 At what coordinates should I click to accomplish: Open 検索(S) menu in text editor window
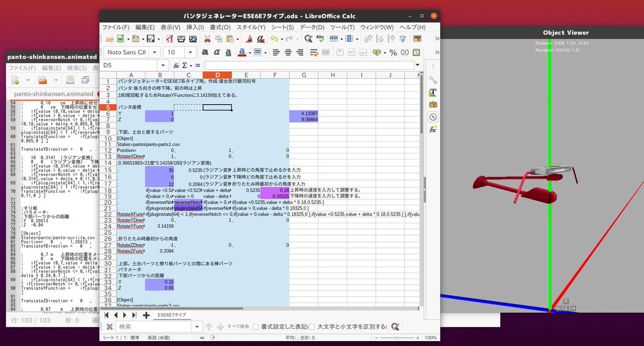77,68
